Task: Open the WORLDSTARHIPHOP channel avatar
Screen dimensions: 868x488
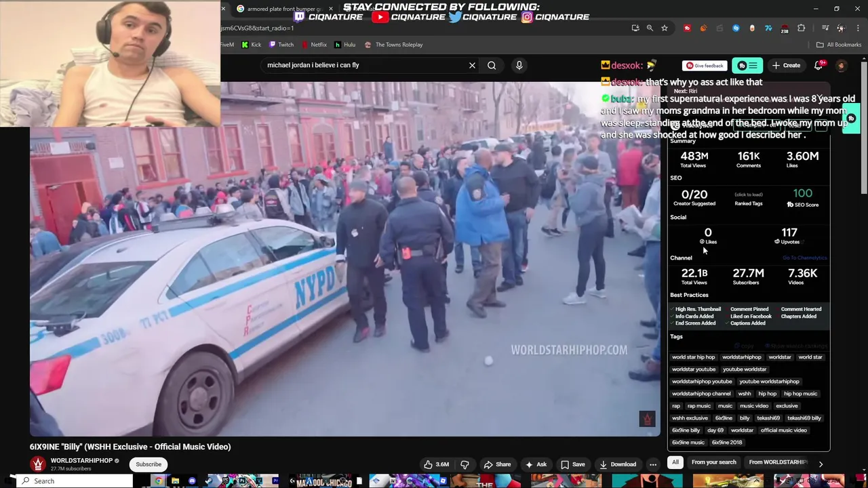Action: pos(38,464)
